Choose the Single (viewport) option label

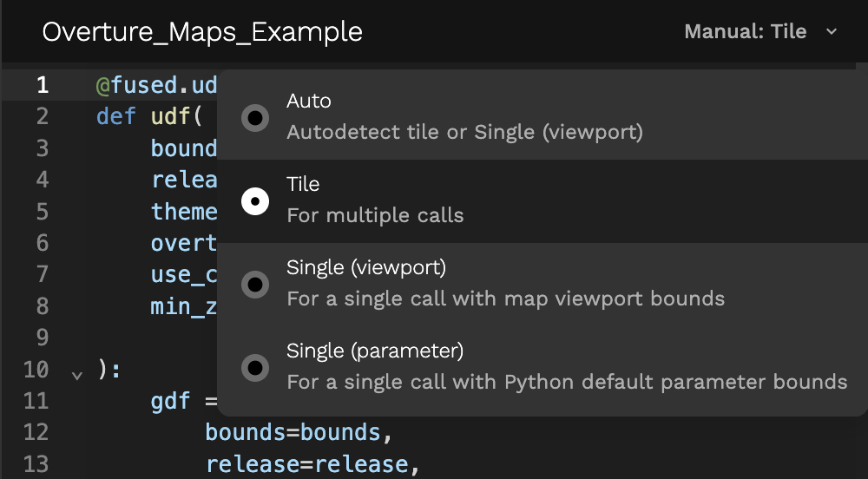[x=366, y=268]
